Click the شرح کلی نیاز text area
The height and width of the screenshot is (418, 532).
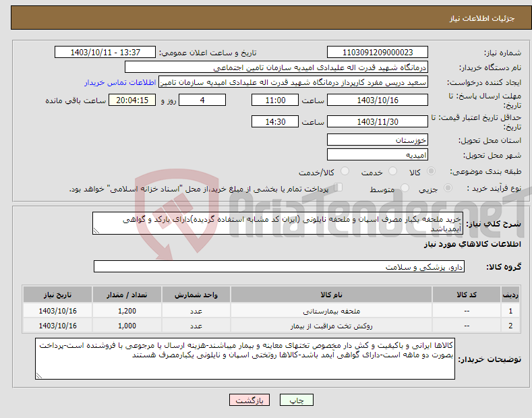pyautogui.click(x=278, y=223)
